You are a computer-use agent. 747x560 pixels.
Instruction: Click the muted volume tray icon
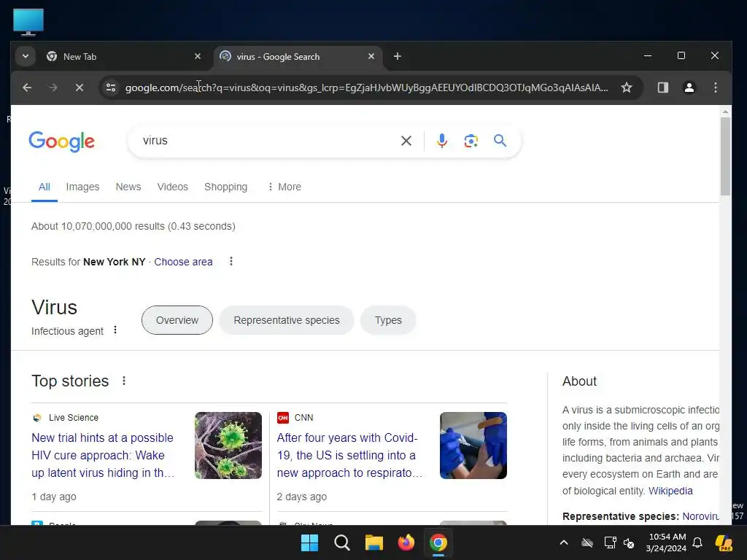click(629, 542)
